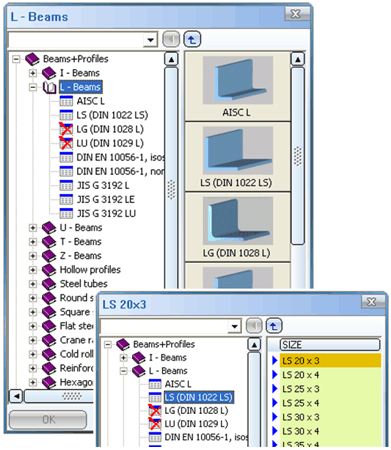391x450 pixels.
Task: Collapse L - Beams node in L - Beams window
Action: coord(33,87)
